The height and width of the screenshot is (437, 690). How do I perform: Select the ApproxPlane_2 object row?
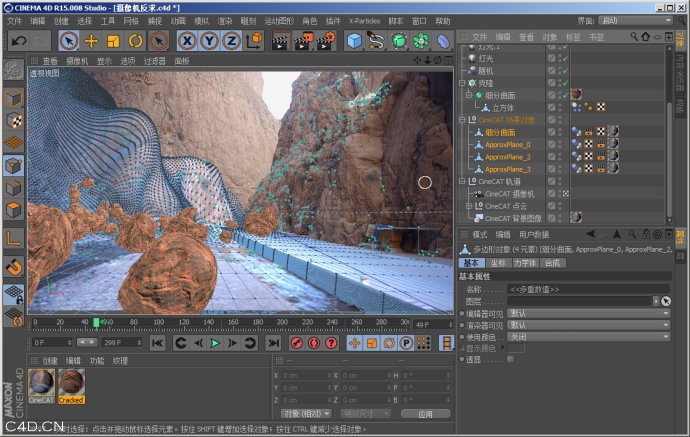tap(508, 157)
